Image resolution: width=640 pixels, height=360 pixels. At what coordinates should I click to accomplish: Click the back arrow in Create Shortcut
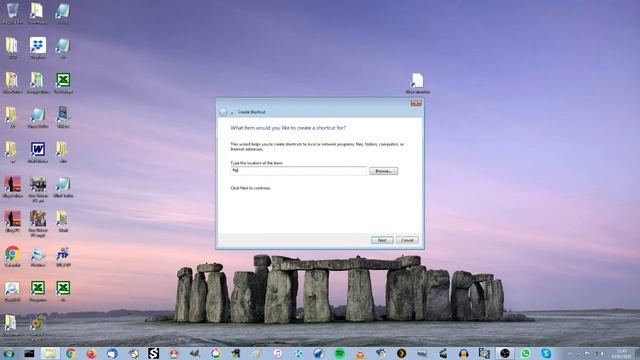(223, 112)
